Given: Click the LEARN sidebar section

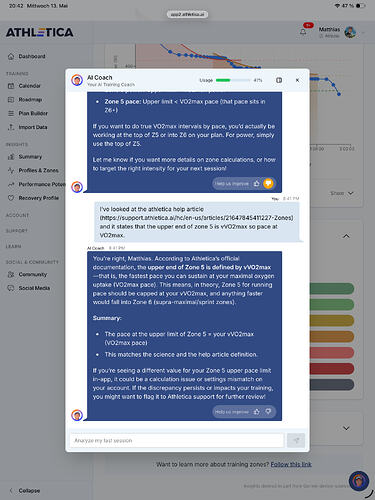Looking at the screenshot, I should pyautogui.click(x=13, y=246).
